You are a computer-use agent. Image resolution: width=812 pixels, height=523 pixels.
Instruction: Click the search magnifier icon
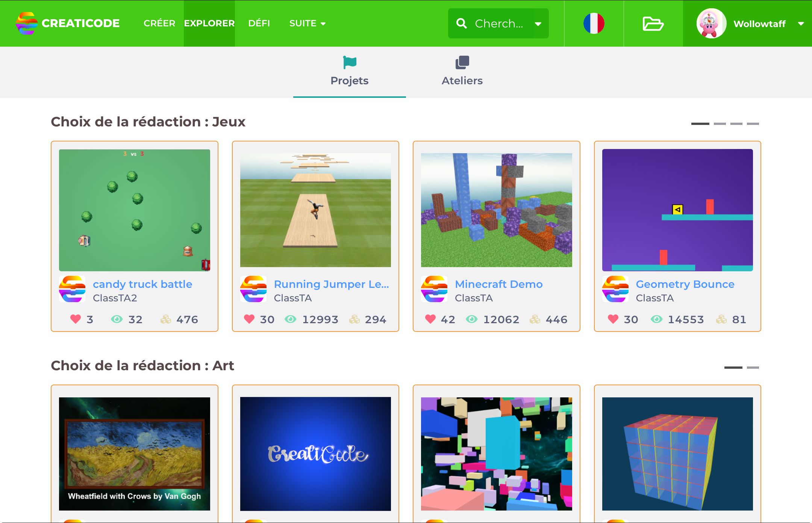click(x=461, y=23)
